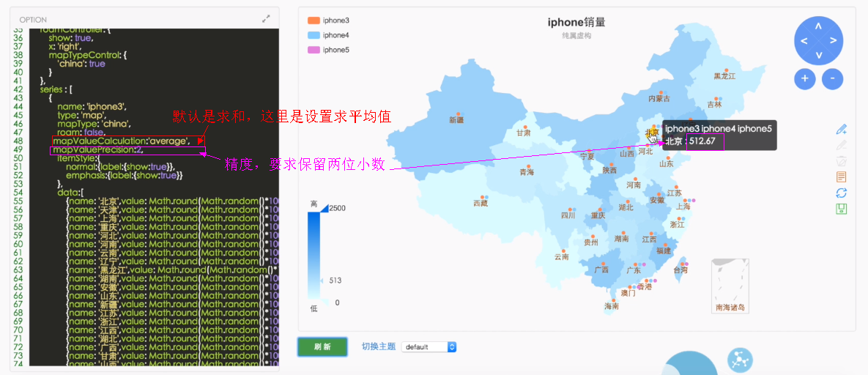Click the code line with name '黑龙江'
This screenshot has height=375, width=868.
coord(171,270)
